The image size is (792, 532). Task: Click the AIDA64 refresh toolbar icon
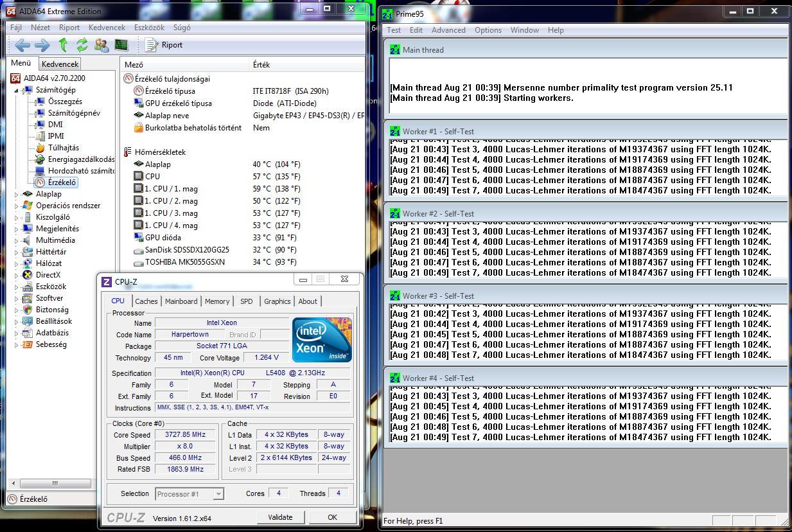(x=82, y=45)
